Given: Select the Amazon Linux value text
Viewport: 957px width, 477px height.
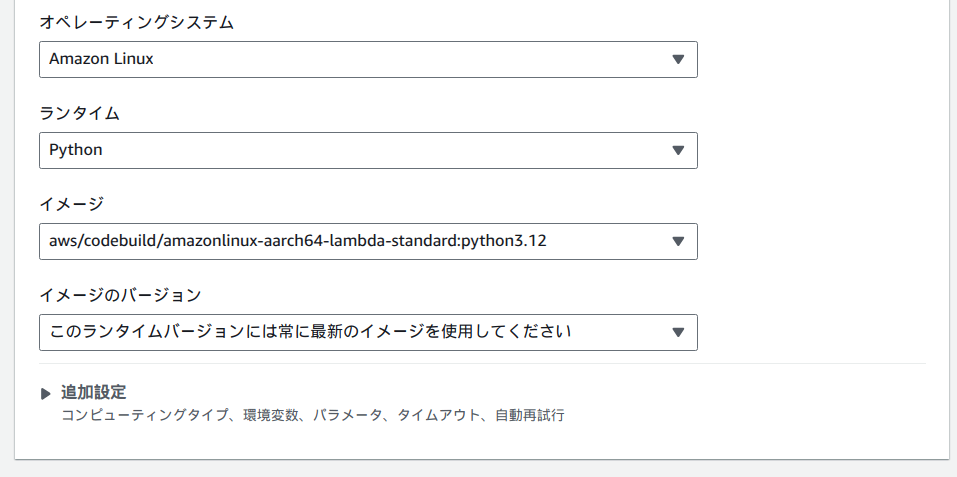Looking at the screenshot, I should (101, 59).
